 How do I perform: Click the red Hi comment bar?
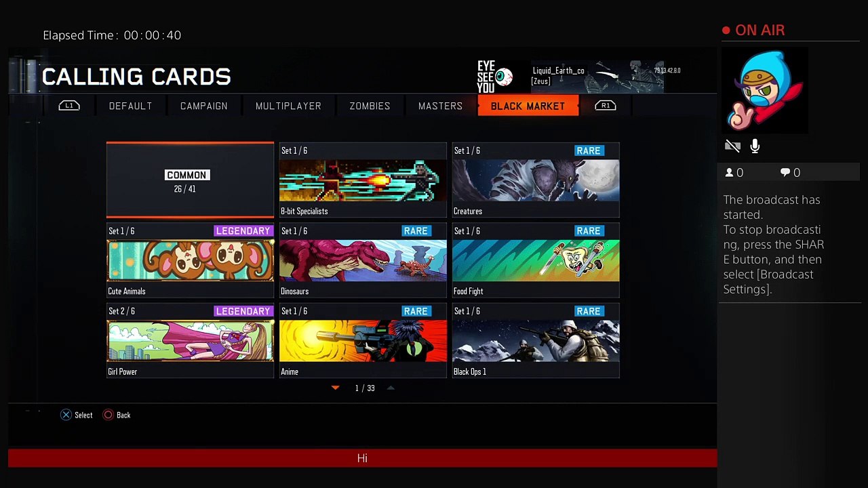coord(362,458)
